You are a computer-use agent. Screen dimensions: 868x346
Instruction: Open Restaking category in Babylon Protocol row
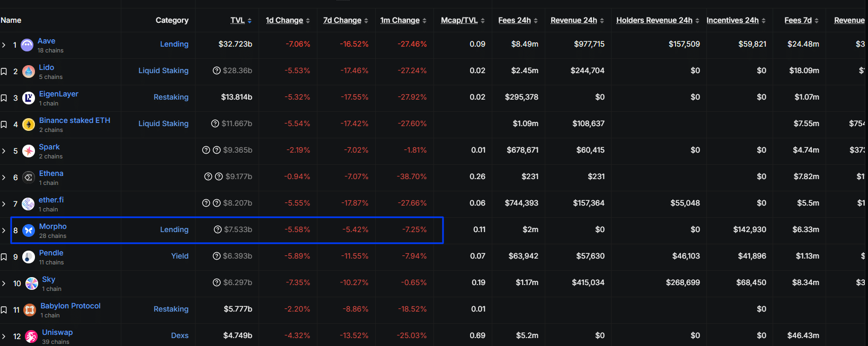click(x=171, y=309)
